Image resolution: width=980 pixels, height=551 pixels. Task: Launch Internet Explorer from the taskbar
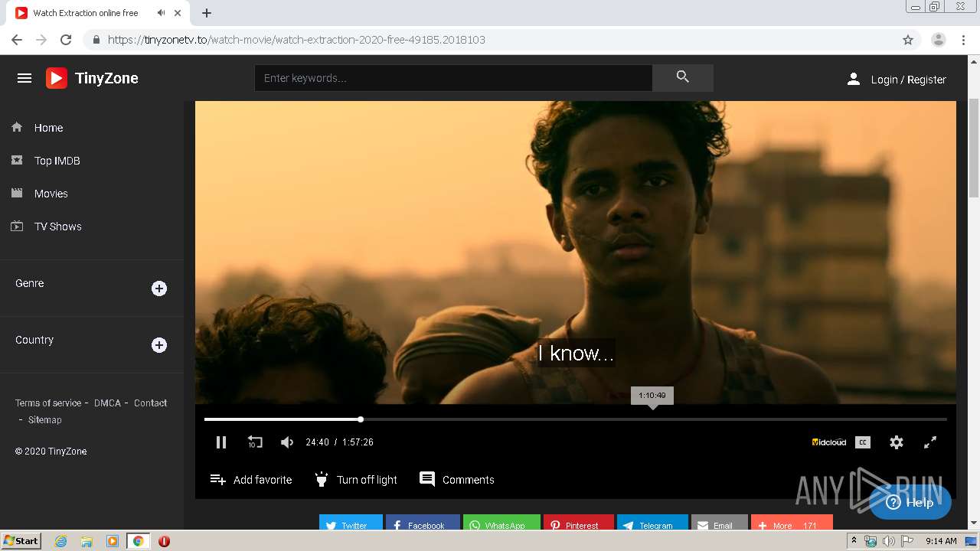click(x=60, y=541)
